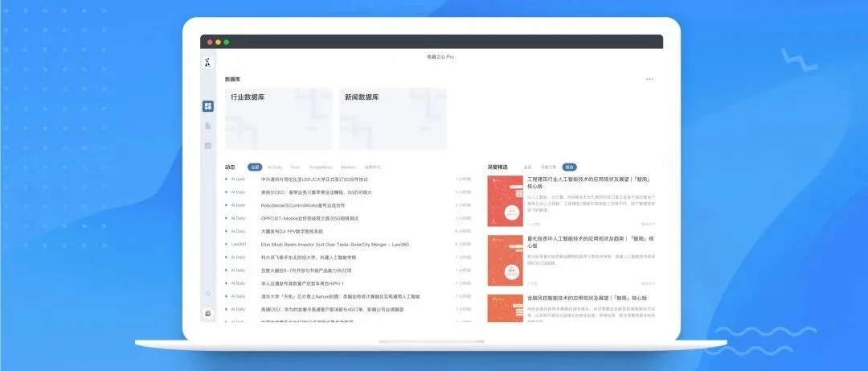The width and height of the screenshot is (868, 371).
Task: Switch to the GoogleNews feed tab
Action: [x=320, y=167]
